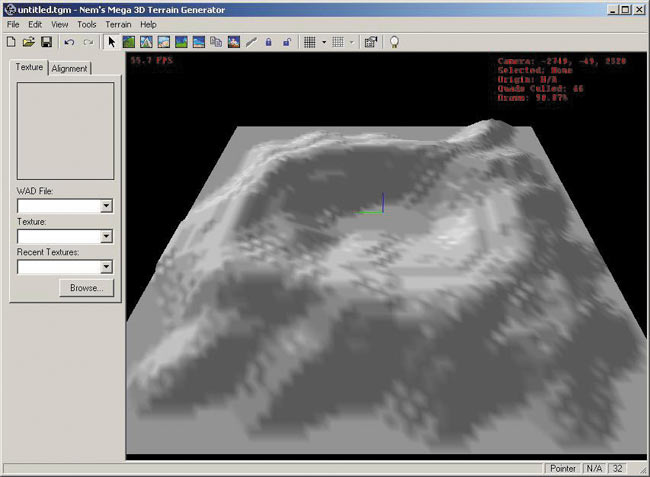Open the Tools menu
Image resolution: width=650 pixels, height=477 pixels.
tap(87, 24)
